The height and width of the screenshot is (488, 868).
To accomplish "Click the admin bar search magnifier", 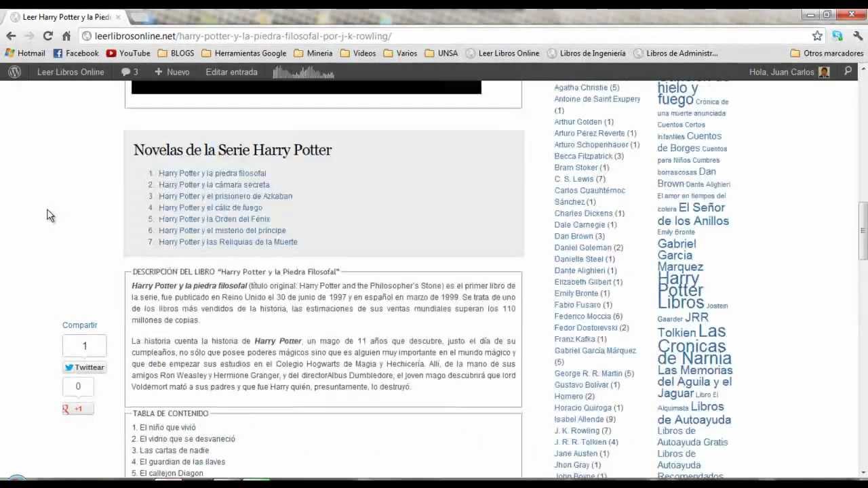I will click(x=848, y=71).
